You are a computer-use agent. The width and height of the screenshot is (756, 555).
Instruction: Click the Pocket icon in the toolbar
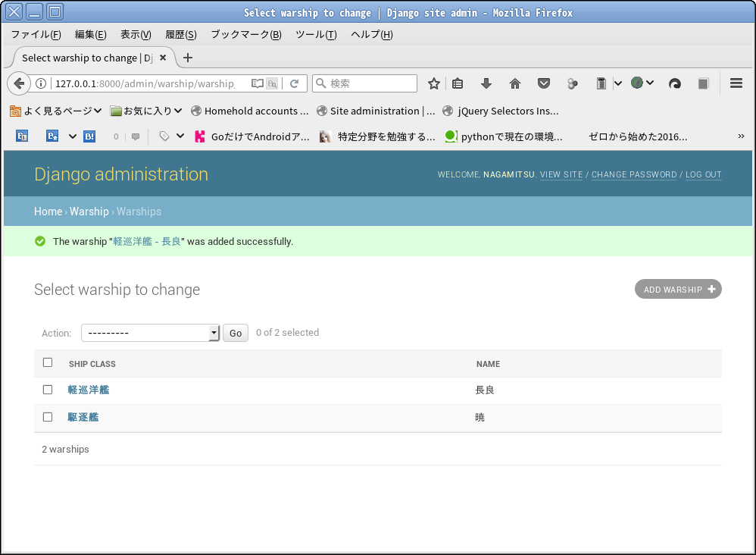(544, 83)
